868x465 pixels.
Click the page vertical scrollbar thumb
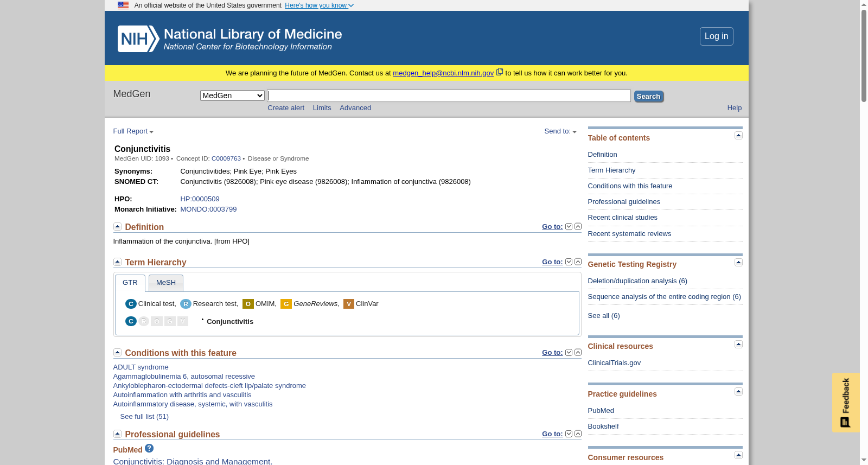point(864,55)
